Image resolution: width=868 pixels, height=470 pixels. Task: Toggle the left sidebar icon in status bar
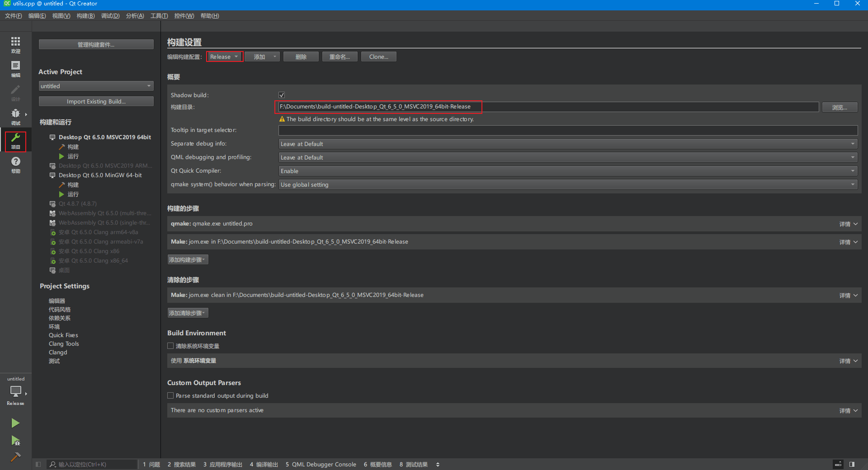38,464
